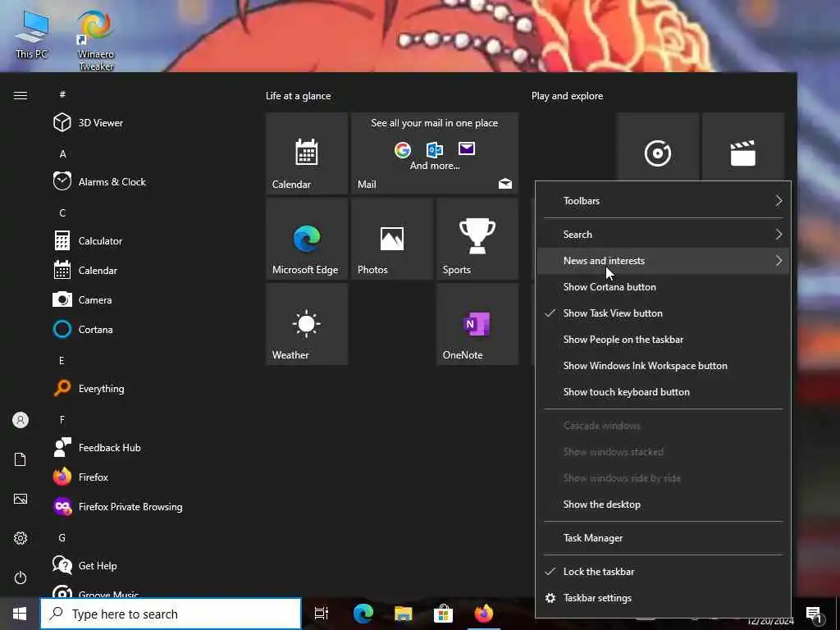Toggle Show People on the taskbar

pyautogui.click(x=663, y=340)
